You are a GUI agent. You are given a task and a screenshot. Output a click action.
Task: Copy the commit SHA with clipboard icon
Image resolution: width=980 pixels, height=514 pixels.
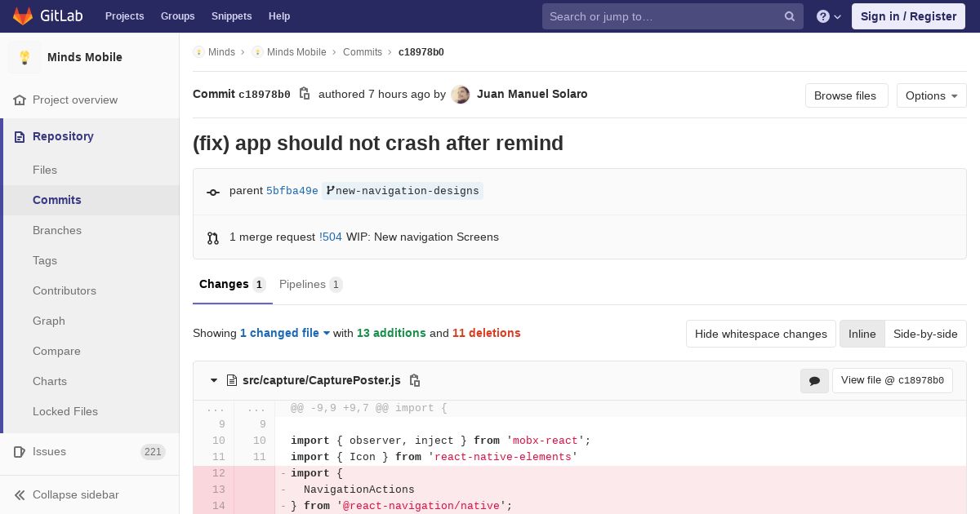[305, 94]
